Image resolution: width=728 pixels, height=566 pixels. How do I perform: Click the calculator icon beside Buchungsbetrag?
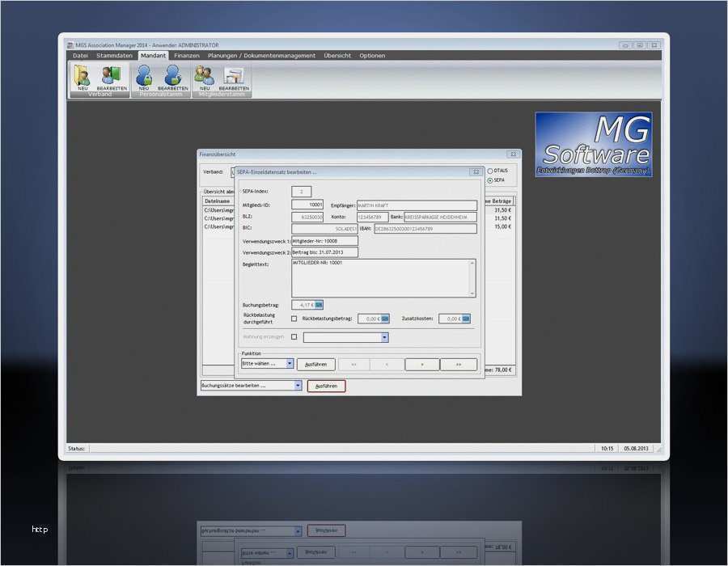tap(319, 305)
